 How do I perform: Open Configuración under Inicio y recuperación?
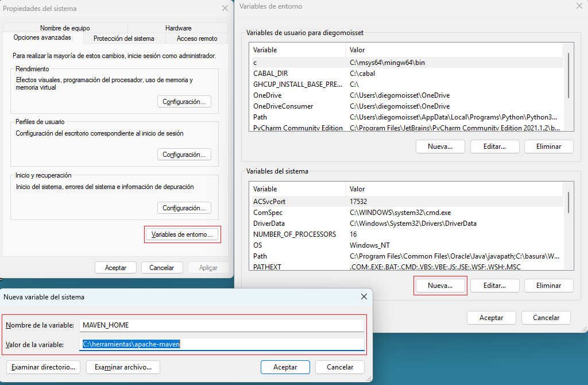tap(184, 208)
